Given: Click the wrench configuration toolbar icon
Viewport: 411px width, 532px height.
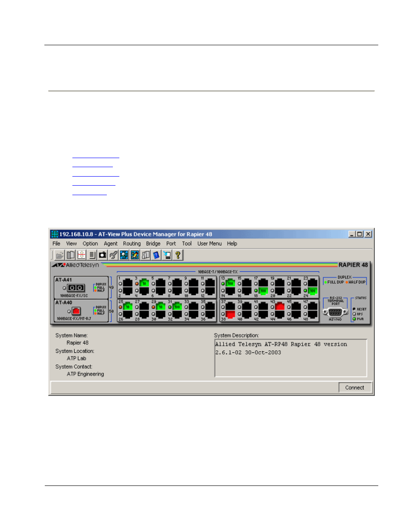Looking at the screenshot, I should coord(113,255).
